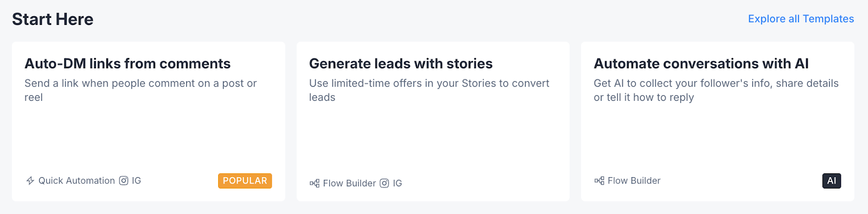
Task: Click the Quick Automation lightning bolt icon
Action: coord(30,180)
